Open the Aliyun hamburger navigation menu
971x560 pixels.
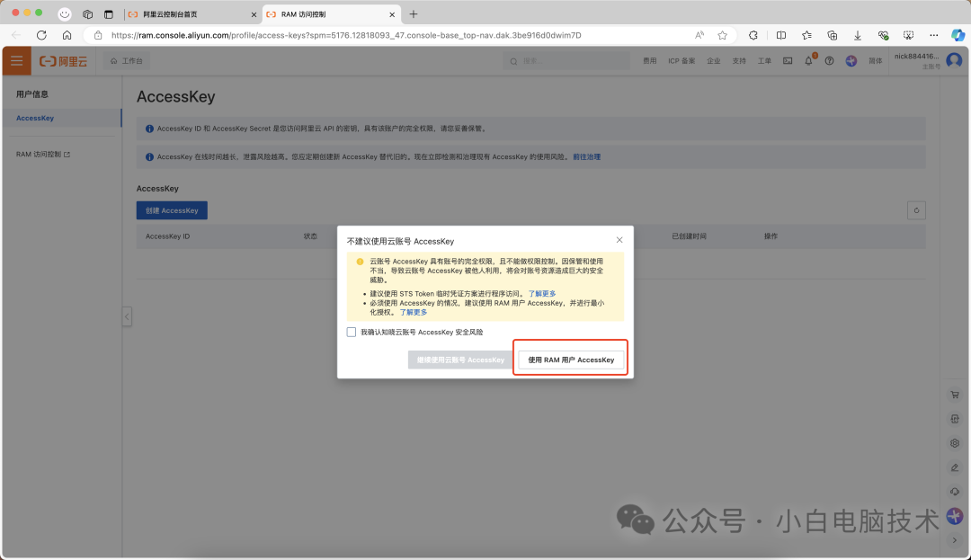pyautogui.click(x=17, y=60)
